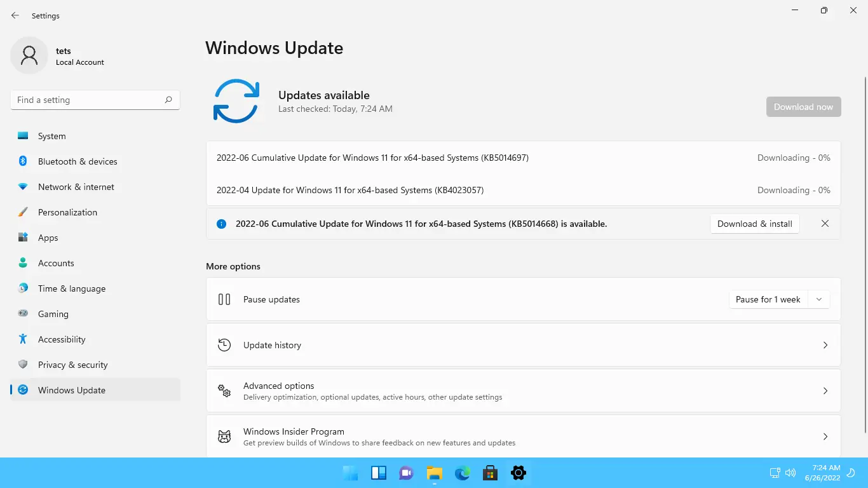Click the More options section label

click(x=233, y=266)
